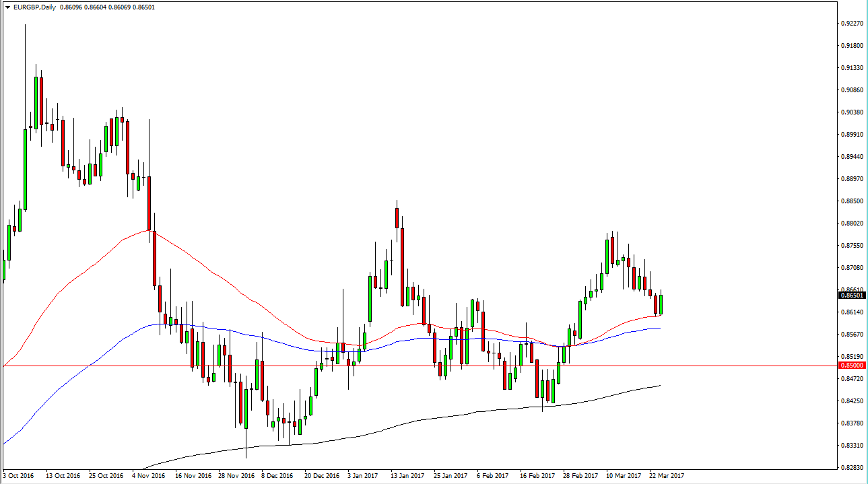Click the OHLC values in chart header
The width and height of the screenshot is (868, 484).
(107, 7)
